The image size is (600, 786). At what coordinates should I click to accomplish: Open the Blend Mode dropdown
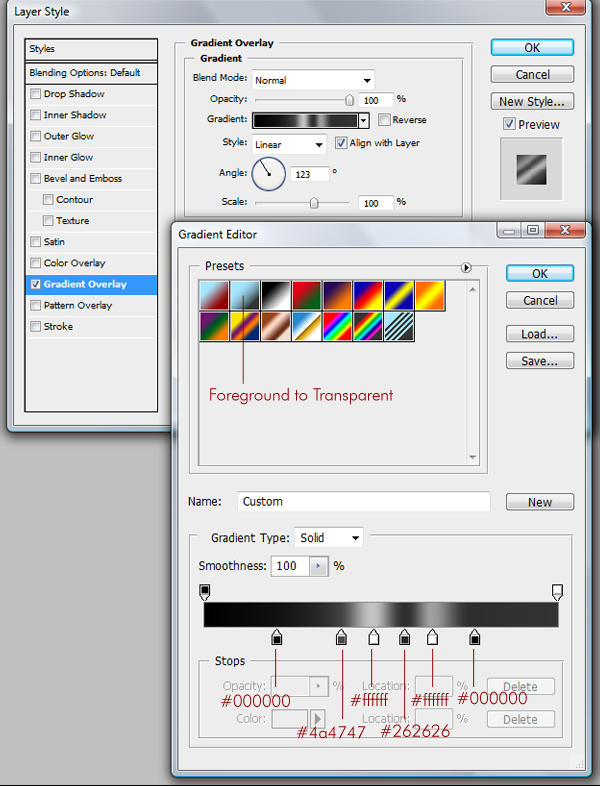(313, 80)
